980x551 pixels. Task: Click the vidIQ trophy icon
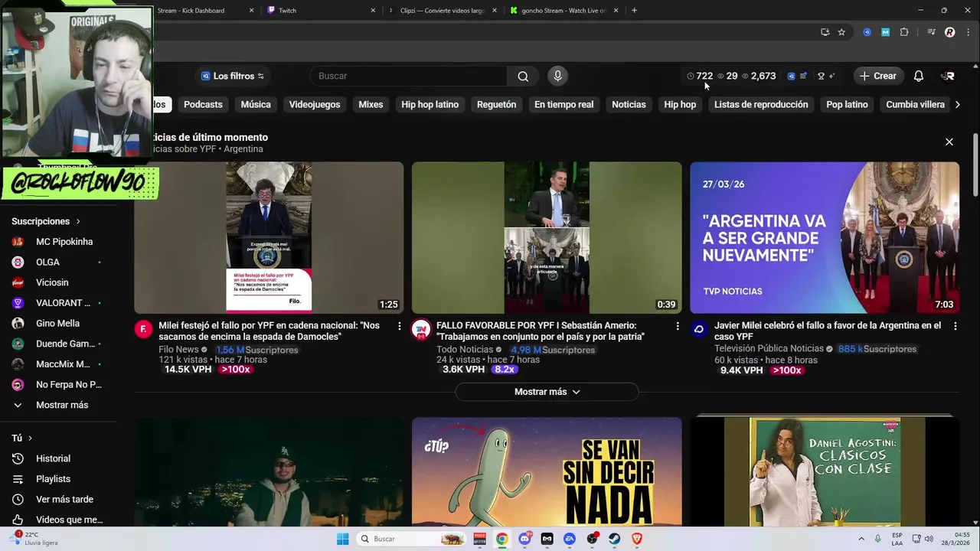pyautogui.click(x=821, y=76)
